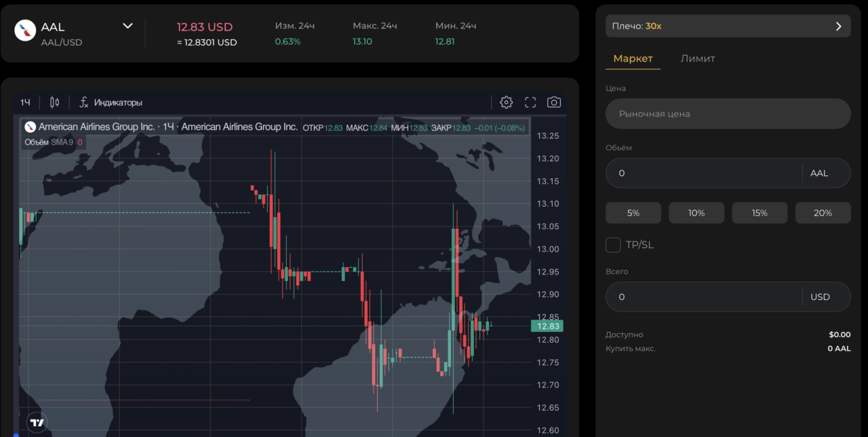Expand the Плечо 30x leverage selector
The height and width of the screenshot is (437, 868).
click(x=728, y=26)
